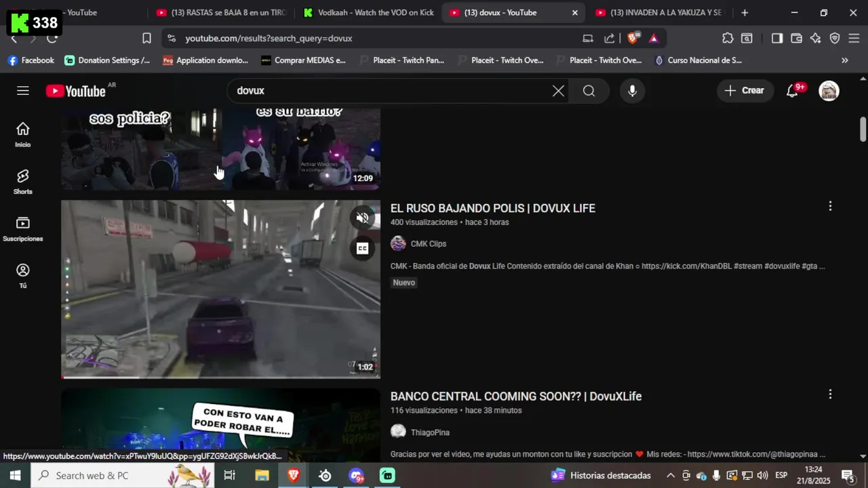Open the YouTube hamburger guide menu
This screenshot has height=488, width=868.
pyautogui.click(x=23, y=91)
